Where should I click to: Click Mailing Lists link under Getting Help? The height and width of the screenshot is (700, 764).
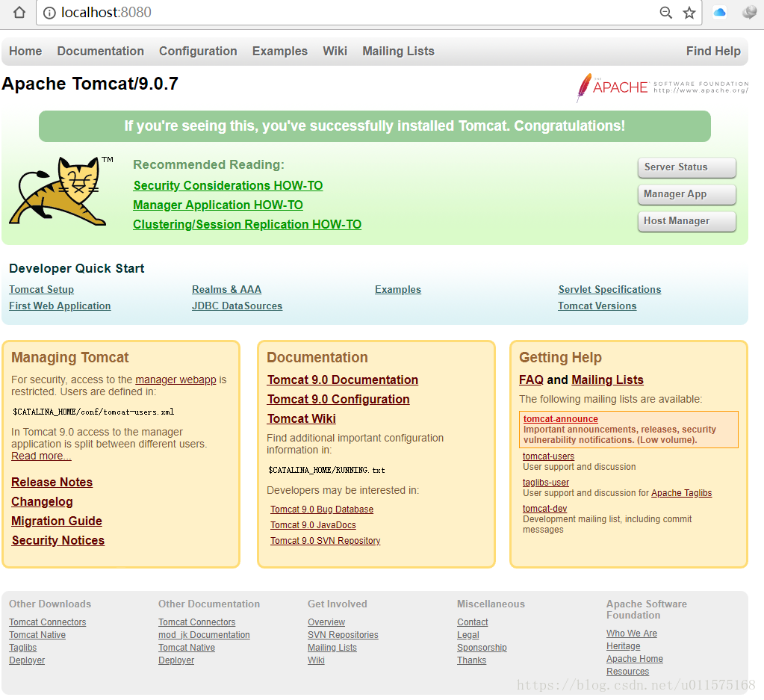[x=607, y=380]
